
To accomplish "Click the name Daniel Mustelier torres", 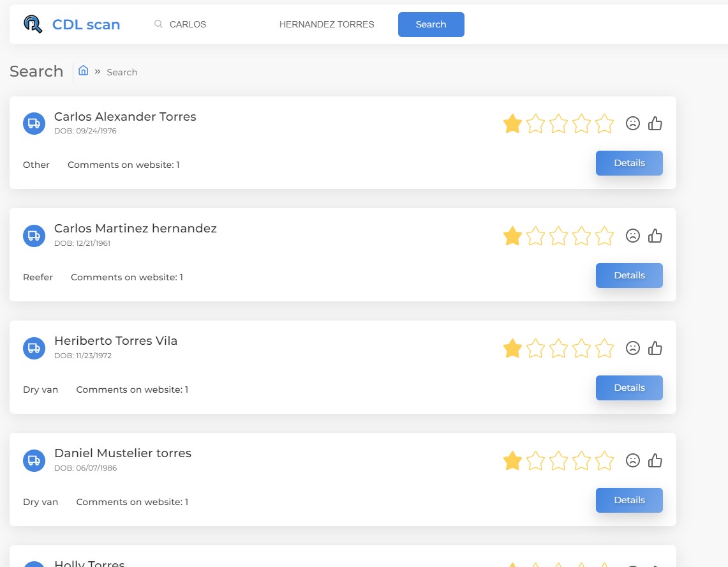I will 123,453.
